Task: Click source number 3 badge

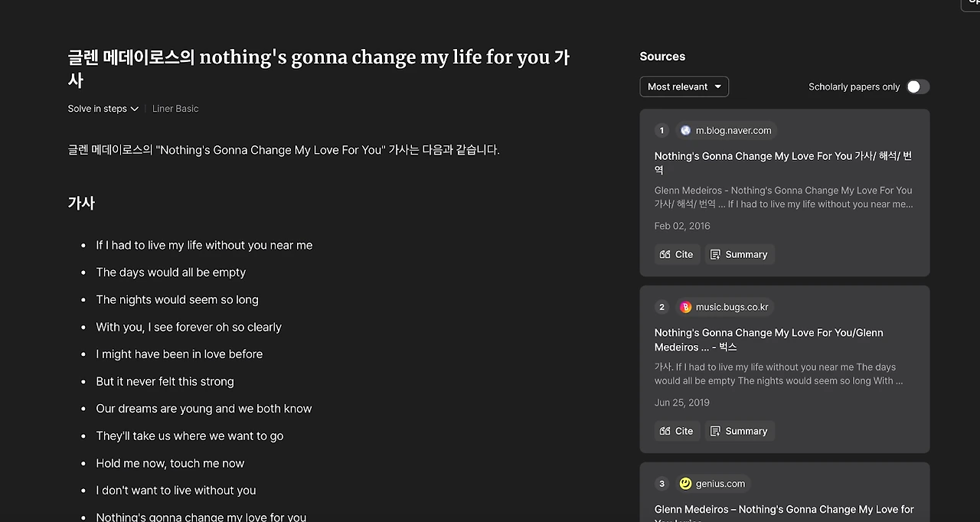Action: click(x=662, y=484)
